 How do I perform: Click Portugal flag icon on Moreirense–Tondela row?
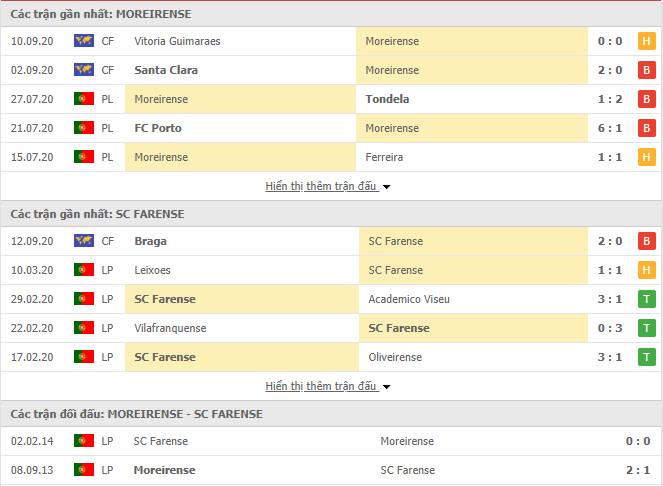[83, 99]
